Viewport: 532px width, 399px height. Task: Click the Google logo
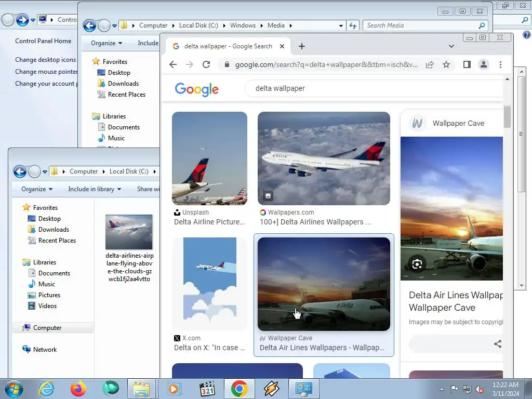[x=197, y=89]
